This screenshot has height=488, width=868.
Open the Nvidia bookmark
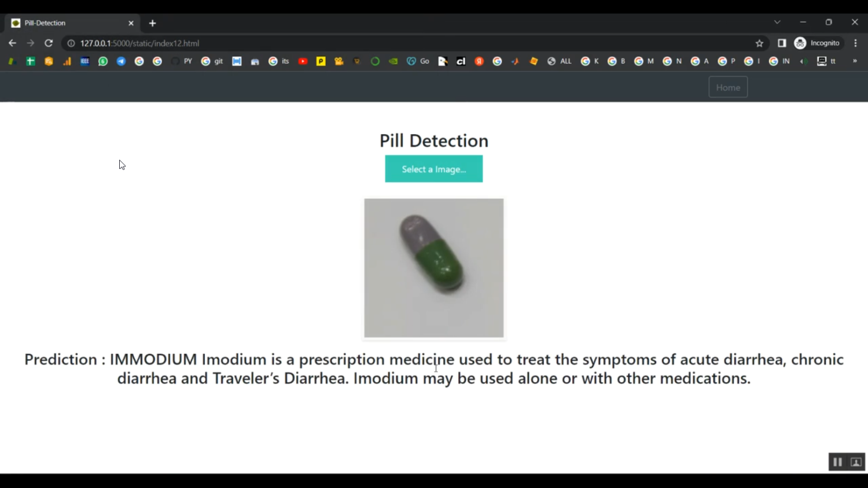tap(393, 61)
